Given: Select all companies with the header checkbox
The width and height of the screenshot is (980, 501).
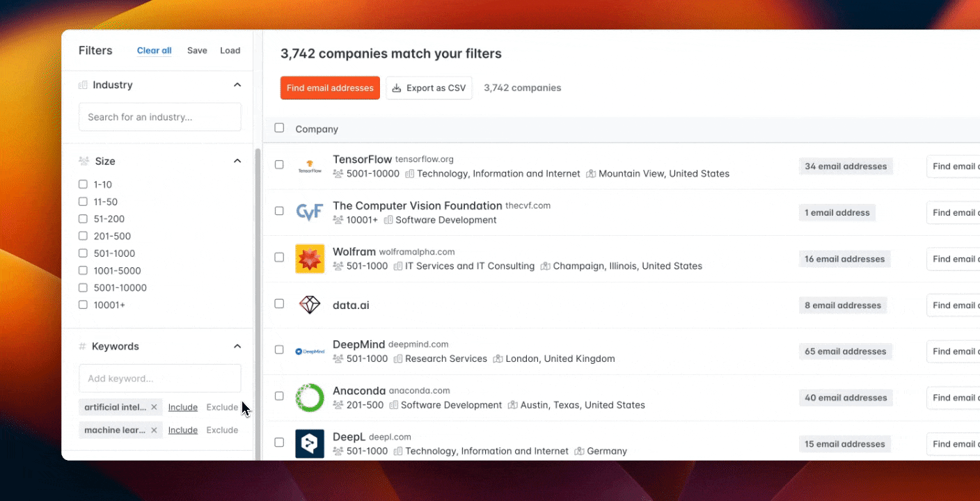Looking at the screenshot, I should pyautogui.click(x=279, y=128).
